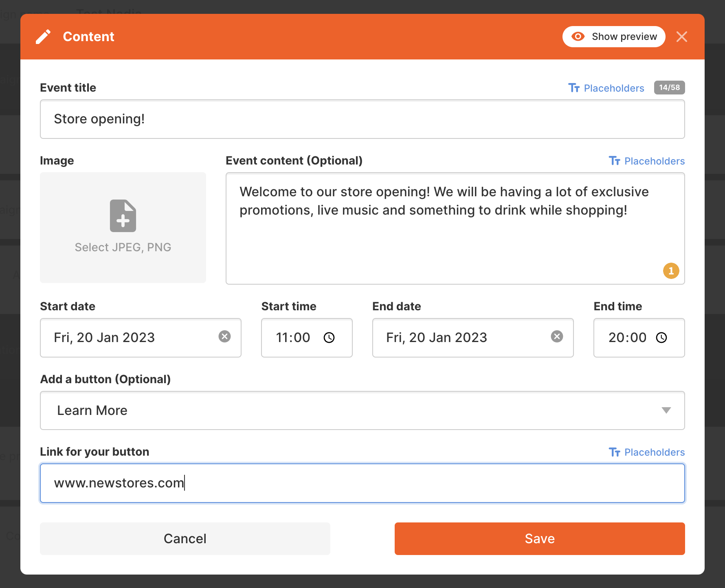Open the Start date picker field

(x=141, y=338)
